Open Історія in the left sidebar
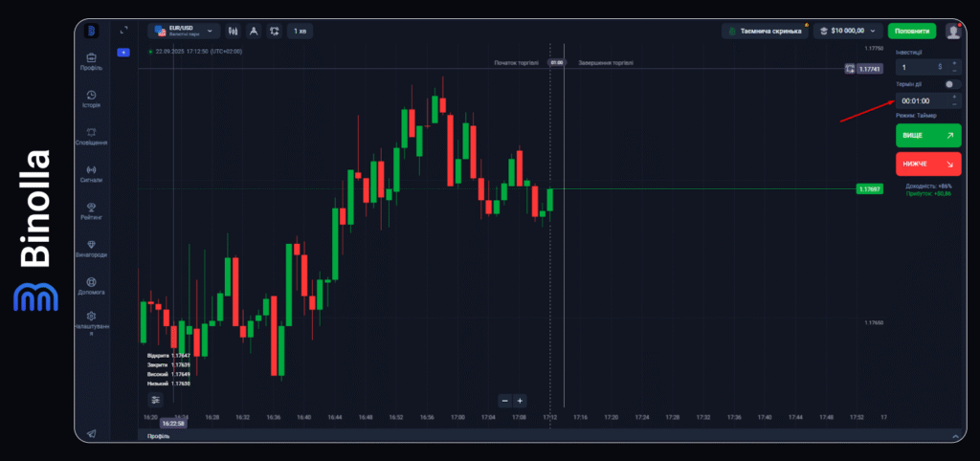Viewport: 980px width, 461px height. (x=91, y=99)
